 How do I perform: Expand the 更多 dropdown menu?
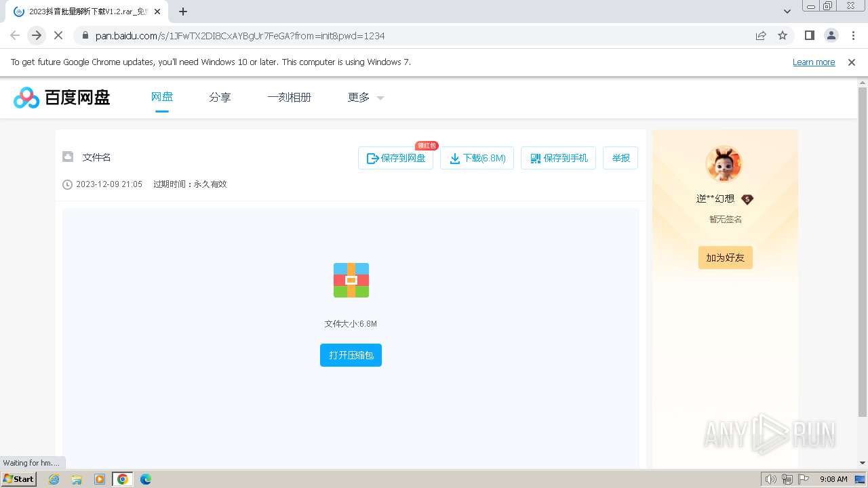tap(366, 98)
